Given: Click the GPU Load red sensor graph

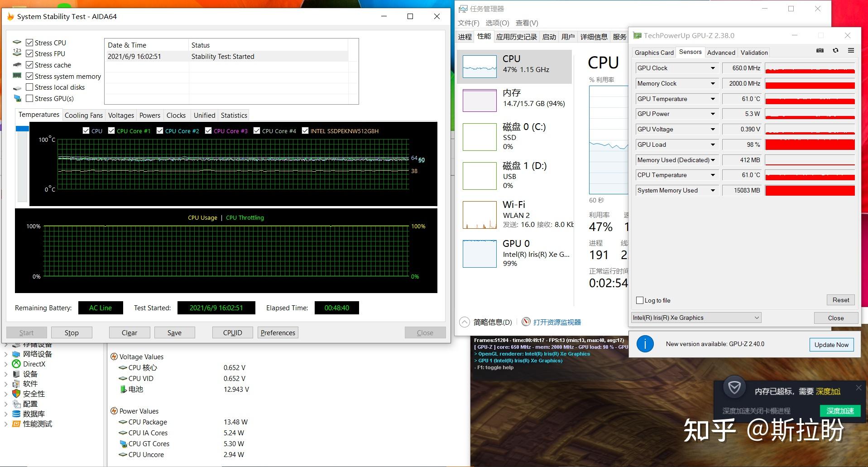Looking at the screenshot, I should point(810,144).
